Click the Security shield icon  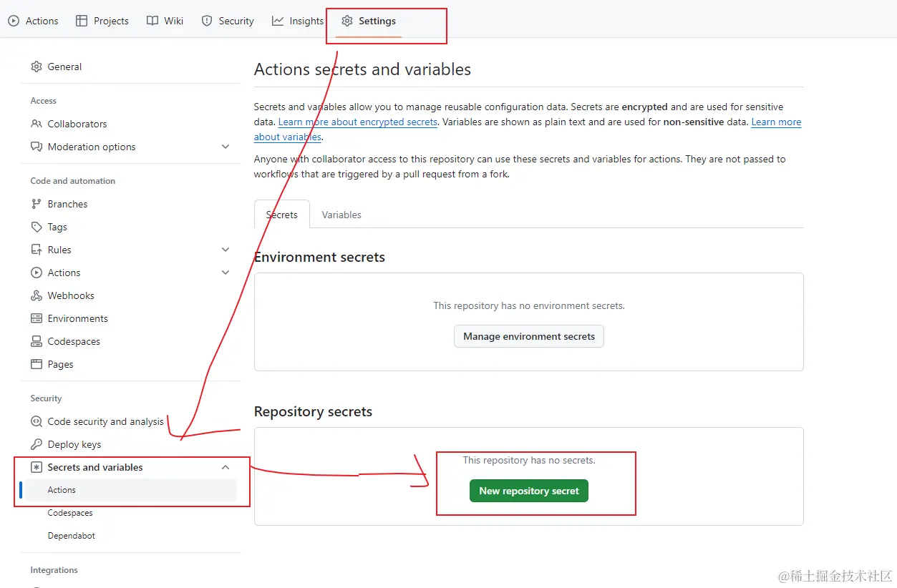pos(207,21)
